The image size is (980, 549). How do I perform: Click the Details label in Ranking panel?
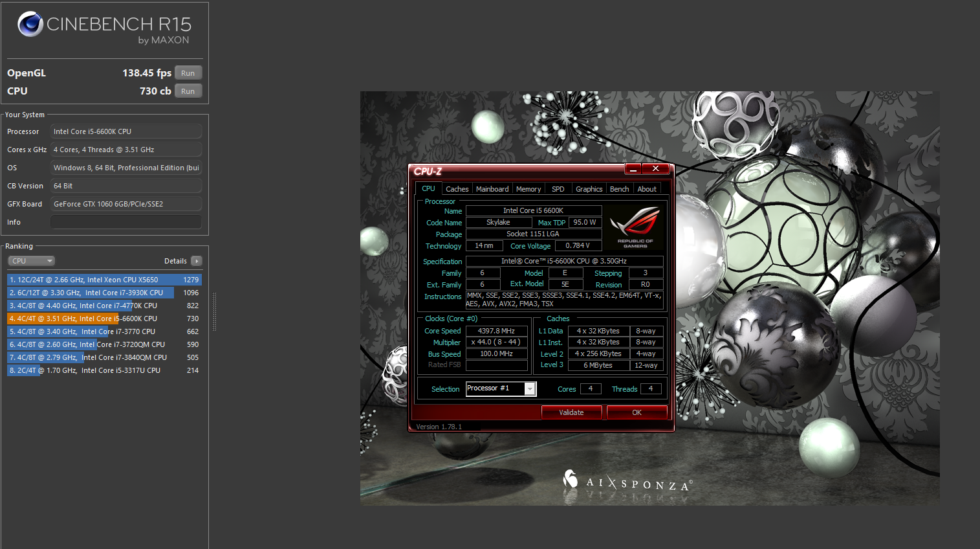pos(175,261)
